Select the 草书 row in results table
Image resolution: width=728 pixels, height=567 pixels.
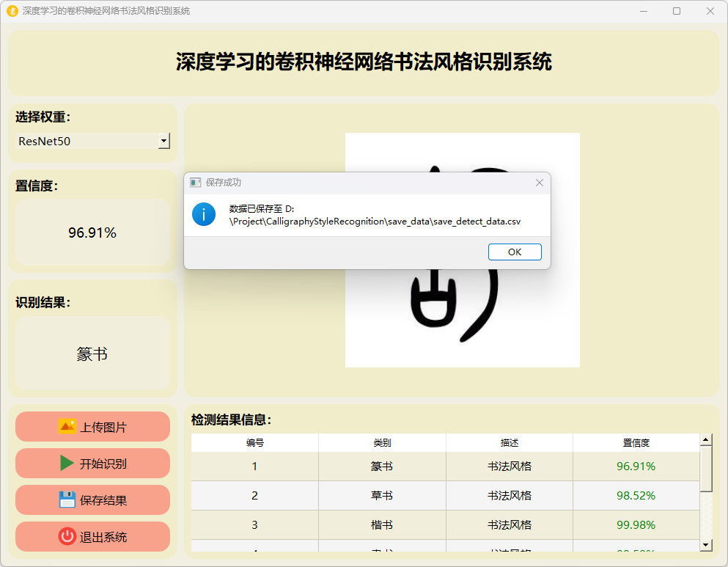[381, 495]
